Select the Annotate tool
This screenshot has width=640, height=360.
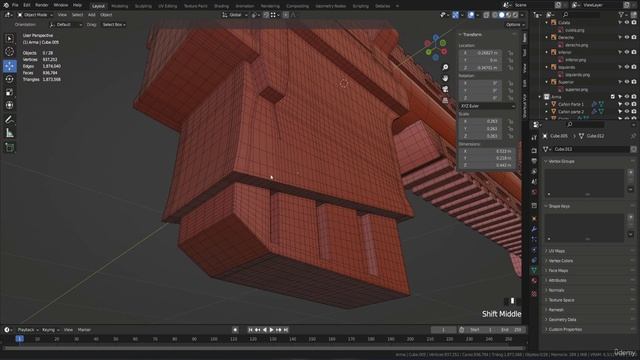(9, 120)
